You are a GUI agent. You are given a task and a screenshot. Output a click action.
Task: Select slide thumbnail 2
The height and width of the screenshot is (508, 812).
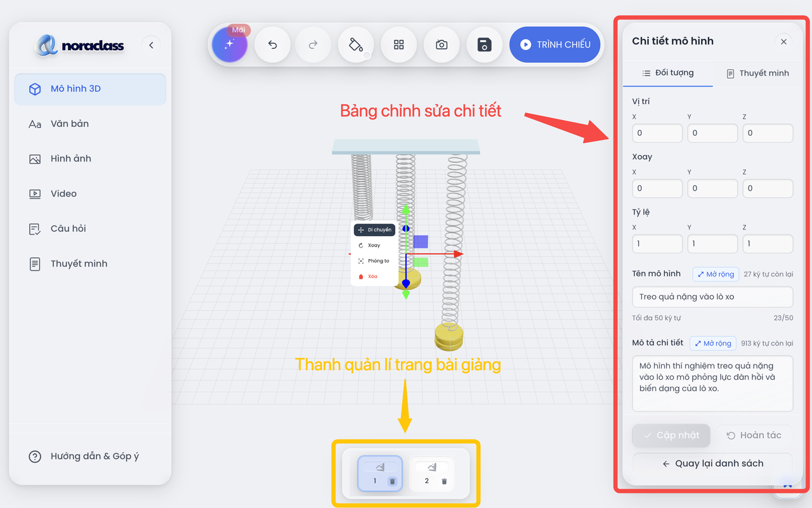431,474
